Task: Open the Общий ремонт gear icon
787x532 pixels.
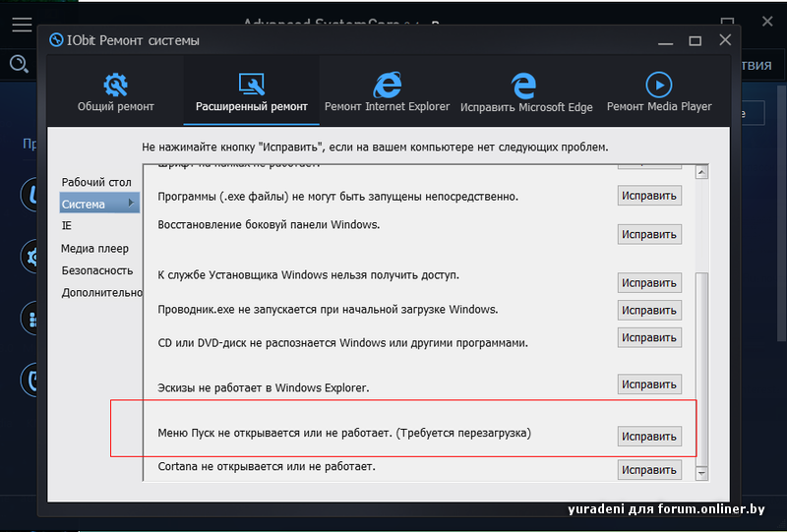Action: (115, 85)
